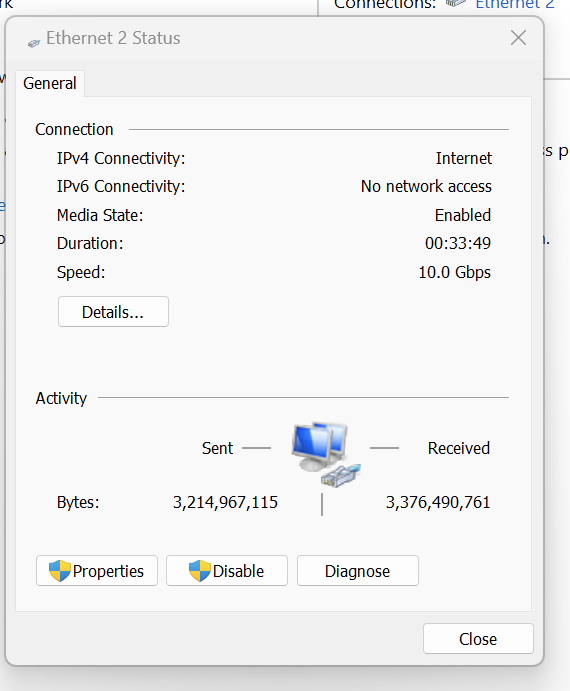Open the Ethernet 2 link behind dialog

(514, 4)
